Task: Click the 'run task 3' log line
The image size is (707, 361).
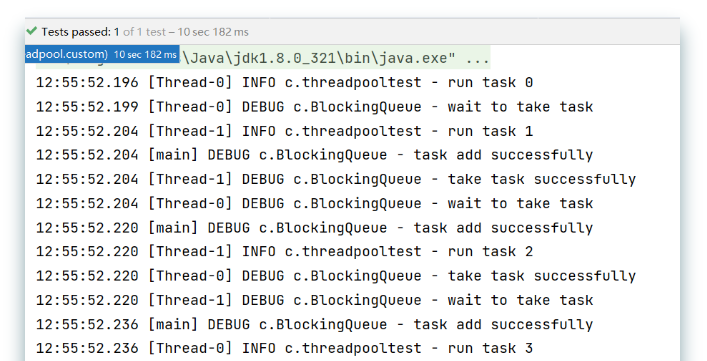Action: pyautogui.click(x=285, y=348)
